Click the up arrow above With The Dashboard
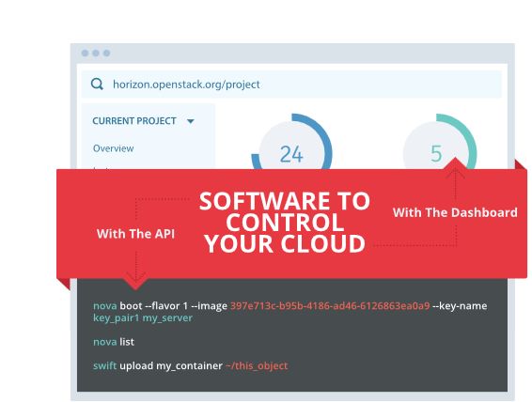 [455, 174]
